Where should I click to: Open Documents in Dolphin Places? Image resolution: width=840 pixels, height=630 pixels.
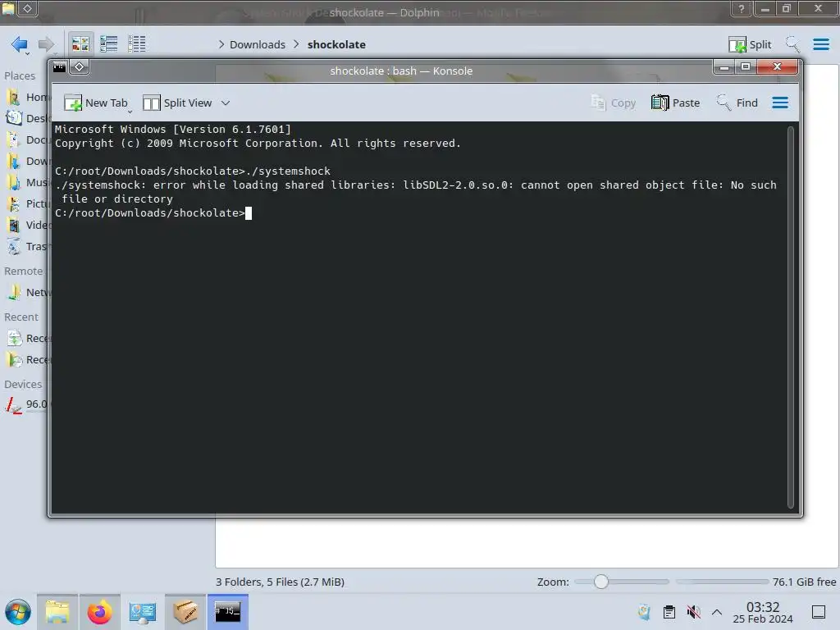coord(27,139)
